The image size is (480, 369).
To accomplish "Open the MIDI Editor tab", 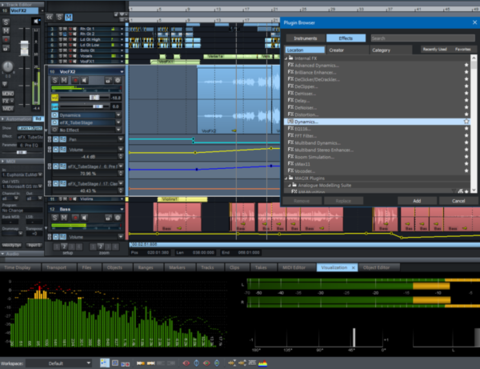I will pyautogui.click(x=295, y=267).
